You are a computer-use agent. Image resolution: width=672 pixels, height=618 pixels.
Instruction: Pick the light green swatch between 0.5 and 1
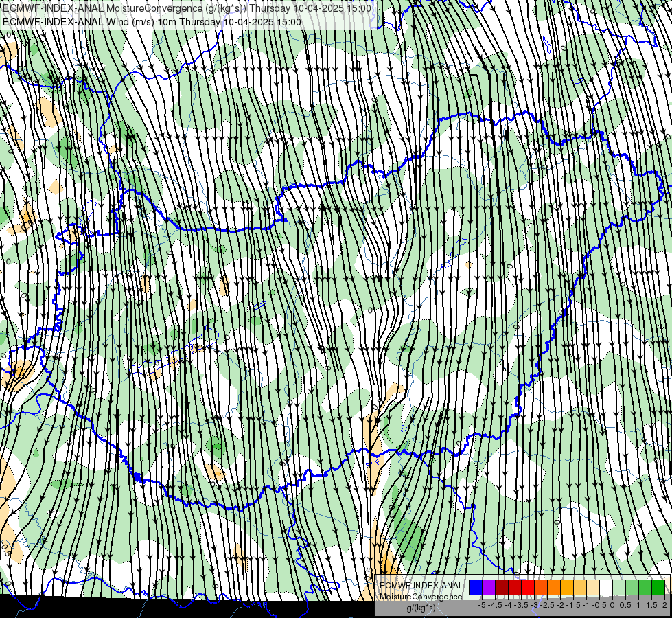[632, 587]
